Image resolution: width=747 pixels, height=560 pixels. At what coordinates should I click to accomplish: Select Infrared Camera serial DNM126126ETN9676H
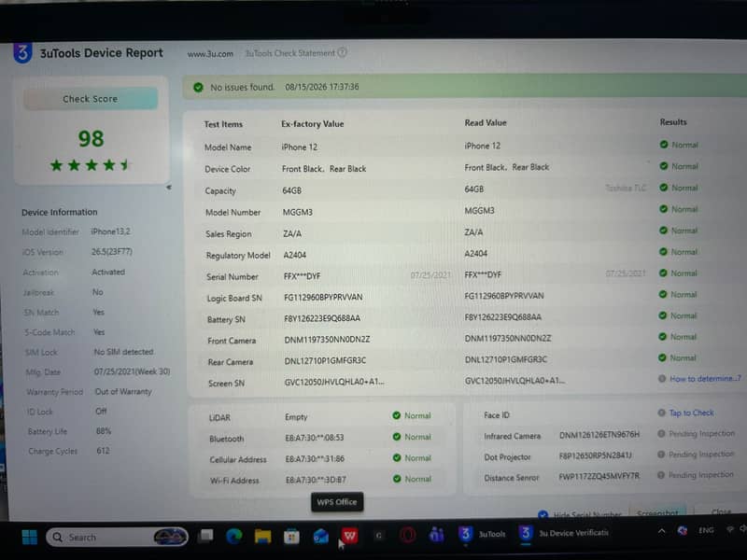pos(599,434)
